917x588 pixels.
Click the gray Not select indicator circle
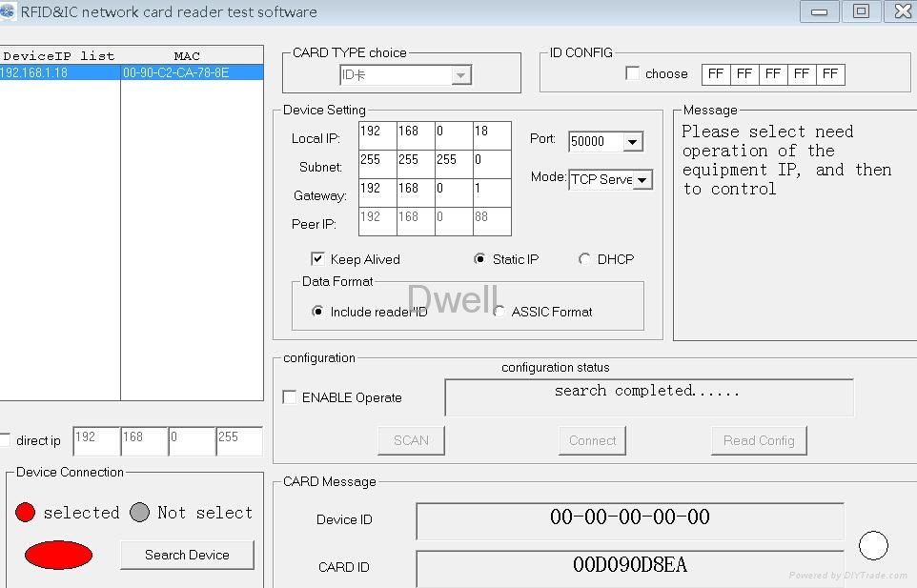click(x=139, y=512)
